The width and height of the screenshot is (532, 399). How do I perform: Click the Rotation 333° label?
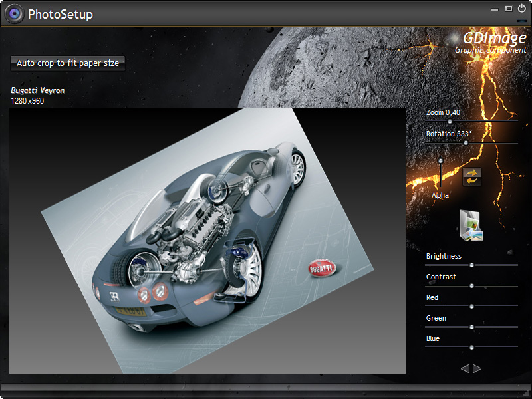coord(448,134)
